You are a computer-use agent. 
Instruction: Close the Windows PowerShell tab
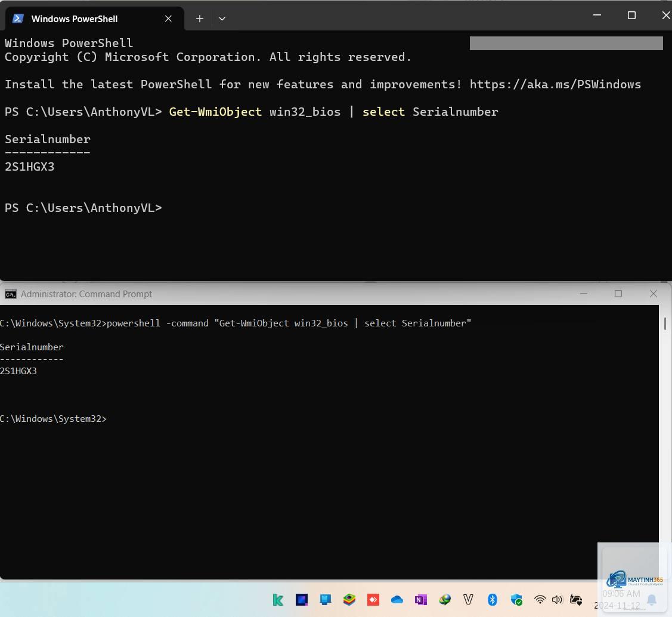168,18
